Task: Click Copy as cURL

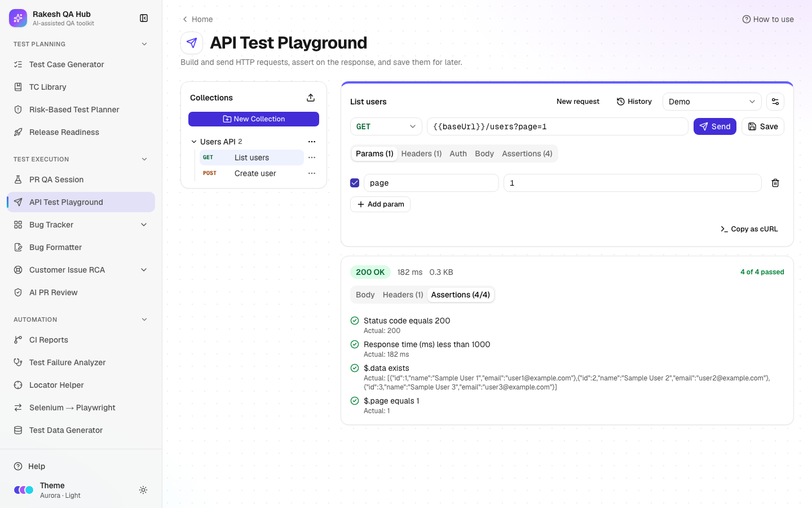Action: pyautogui.click(x=749, y=229)
